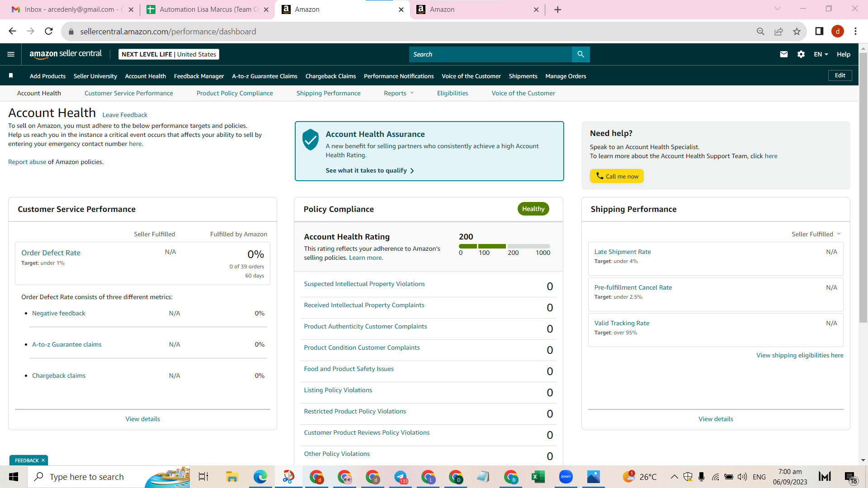Close the FEEDBACK tab widget
This screenshot has width=868, height=488.
pyautogui.click(x=43, y=460)
